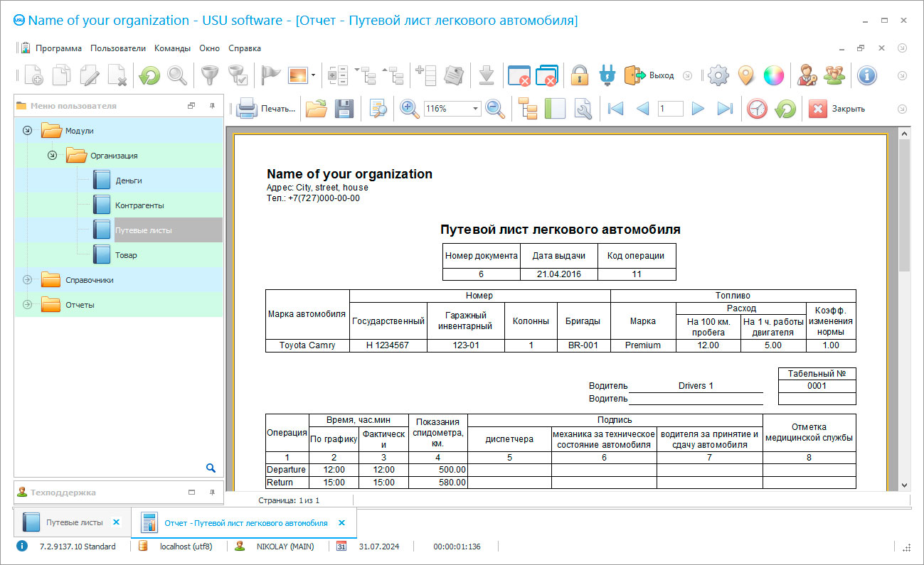Image resolution: width=924 pixels, height=565 pixels.
Task: Open the Команды menu
Action: click(x=172, y=48)
